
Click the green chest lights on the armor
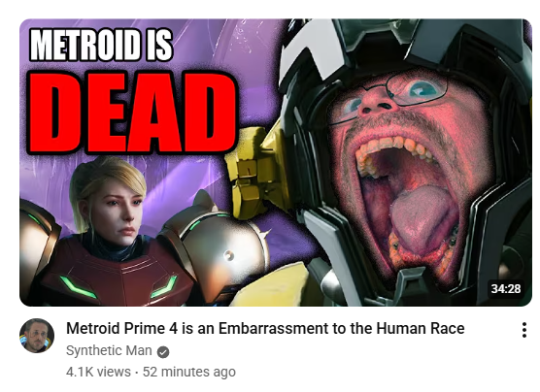point(118,285)
